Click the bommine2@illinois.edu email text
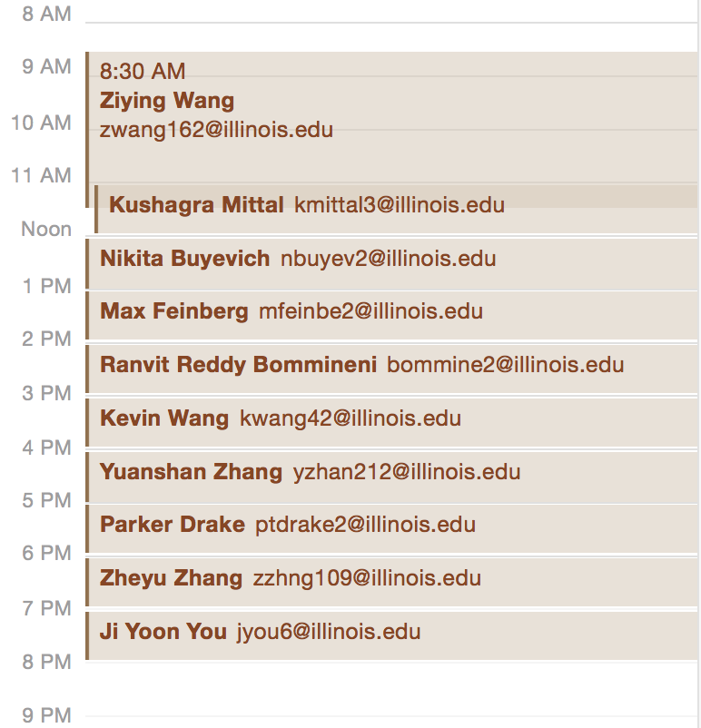 pyautogui.click(x=505, y=365)
